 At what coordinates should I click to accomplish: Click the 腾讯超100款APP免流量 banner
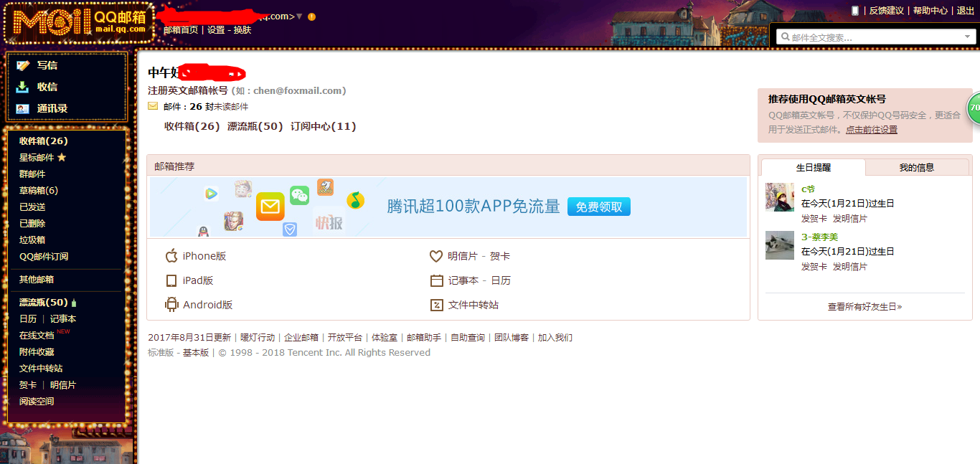coord(448,207)
